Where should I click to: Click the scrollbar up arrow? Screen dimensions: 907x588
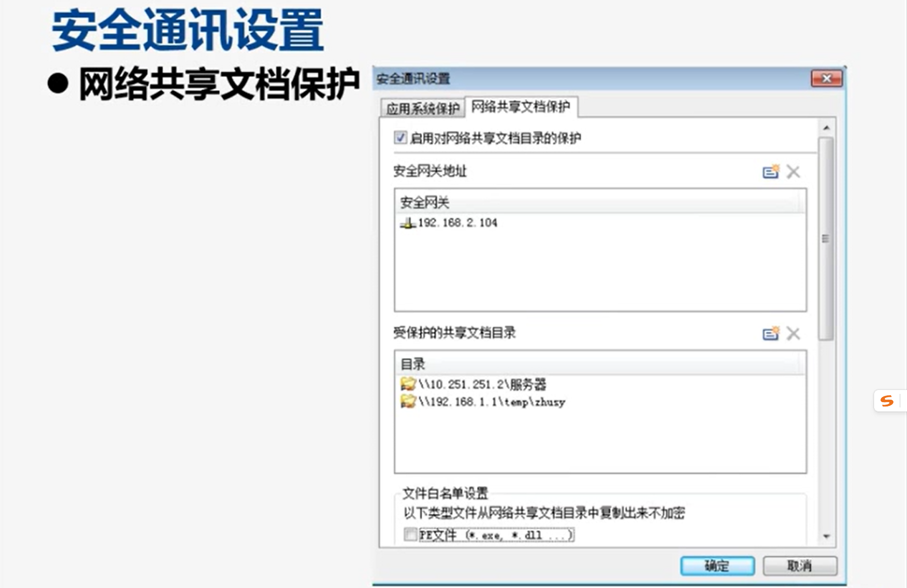[827, 128]
